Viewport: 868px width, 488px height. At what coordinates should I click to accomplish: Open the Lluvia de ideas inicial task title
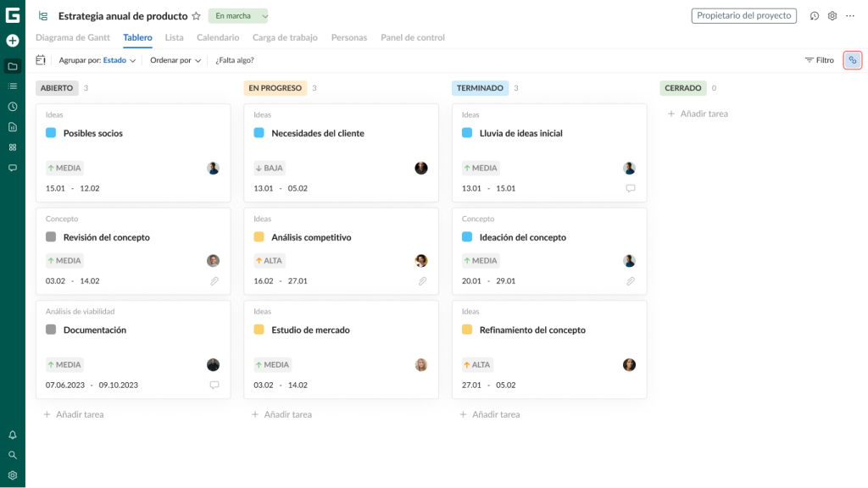(x=521, y=133)
